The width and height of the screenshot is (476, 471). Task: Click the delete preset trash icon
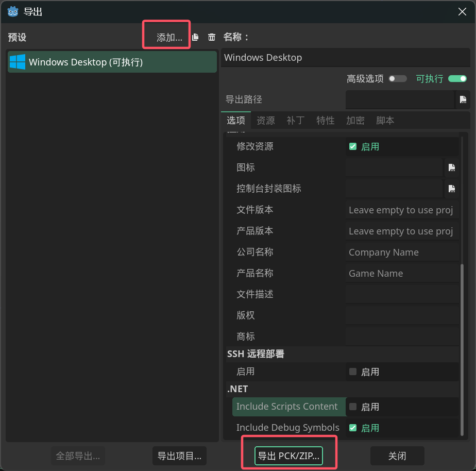point(211,37)
